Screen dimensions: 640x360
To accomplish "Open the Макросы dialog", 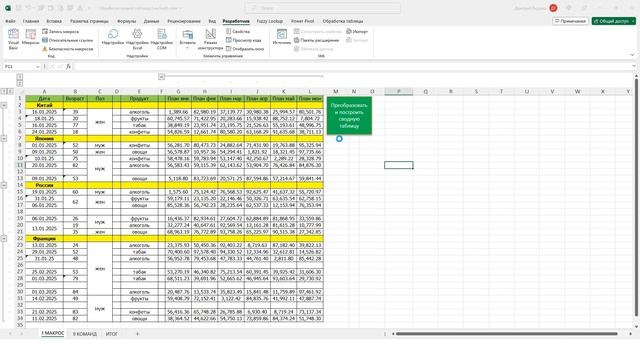I will pos(30,37).
